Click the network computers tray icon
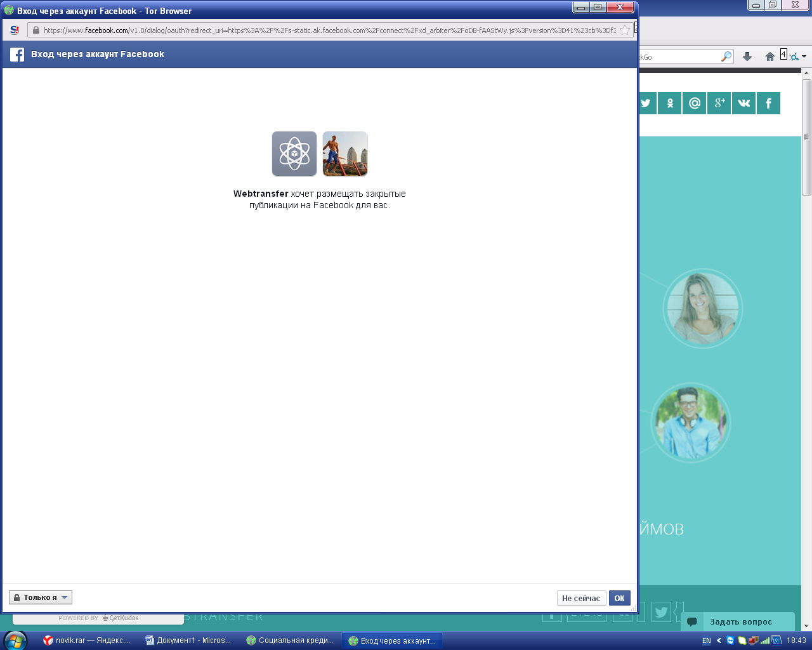This screenshot has height=650, width=812. pyautogui.click(x=753, y=640)
